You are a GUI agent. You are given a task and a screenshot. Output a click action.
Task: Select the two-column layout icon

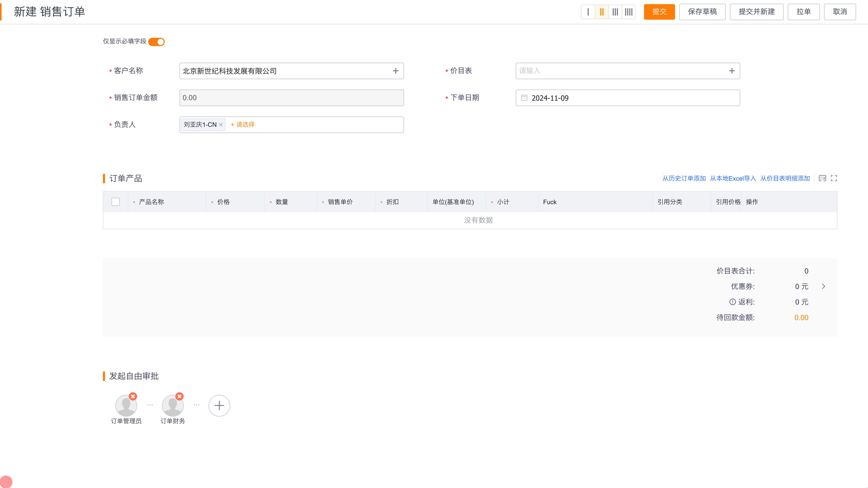point(602,12)
